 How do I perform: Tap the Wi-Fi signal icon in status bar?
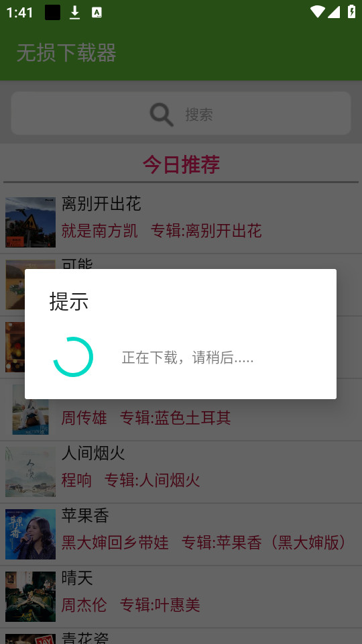pos(317,11)
